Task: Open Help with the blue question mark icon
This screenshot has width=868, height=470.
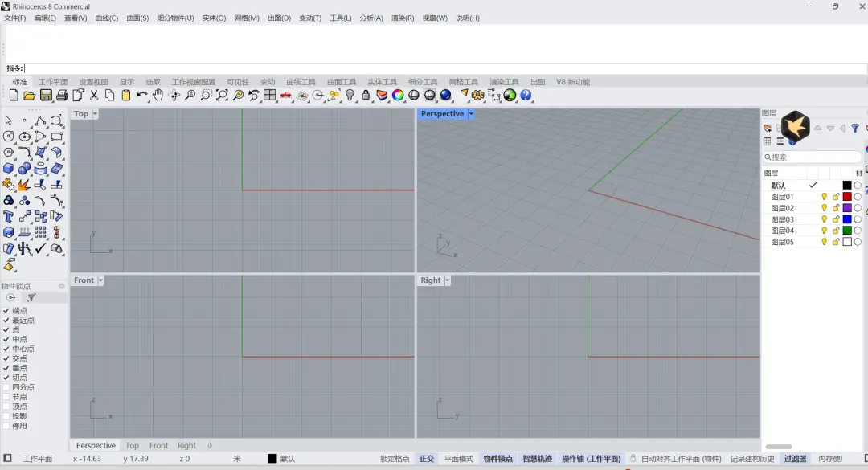Action: pyautogui.click(x=526, y=96)
